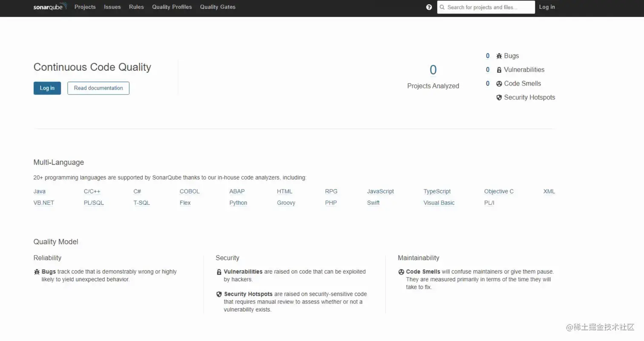Click the Bugs bug icon
The width and height of the screenshot is (644, 341).
coord(499,56)
